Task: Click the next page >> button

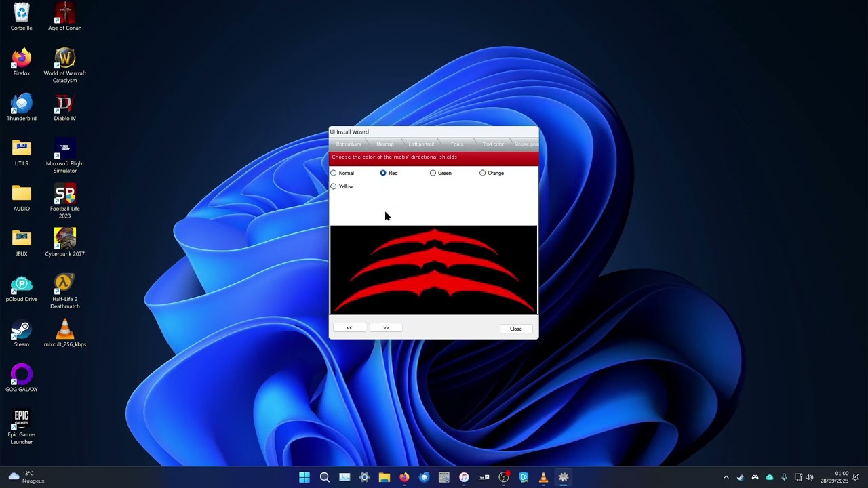Action: [x=386, y=328]
